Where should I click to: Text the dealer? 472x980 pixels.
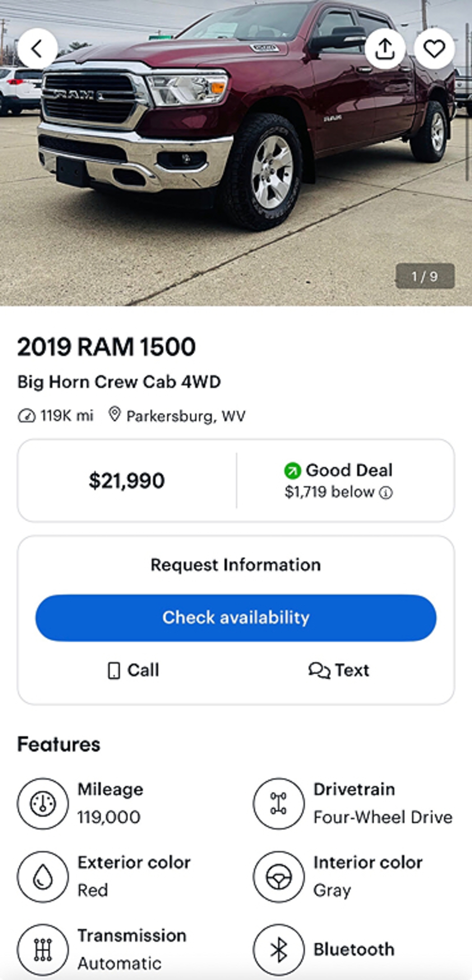pos(339,670)
